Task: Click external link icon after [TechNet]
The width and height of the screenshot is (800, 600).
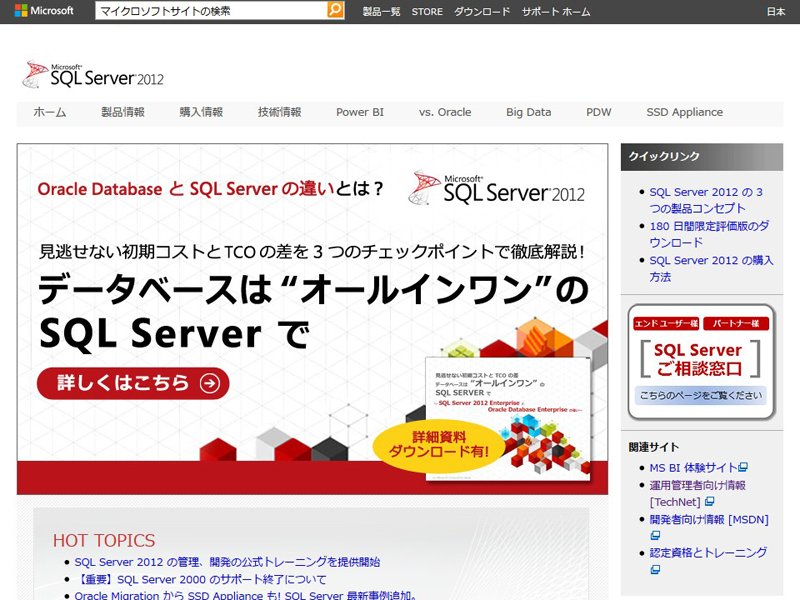Action: (709, 502)
